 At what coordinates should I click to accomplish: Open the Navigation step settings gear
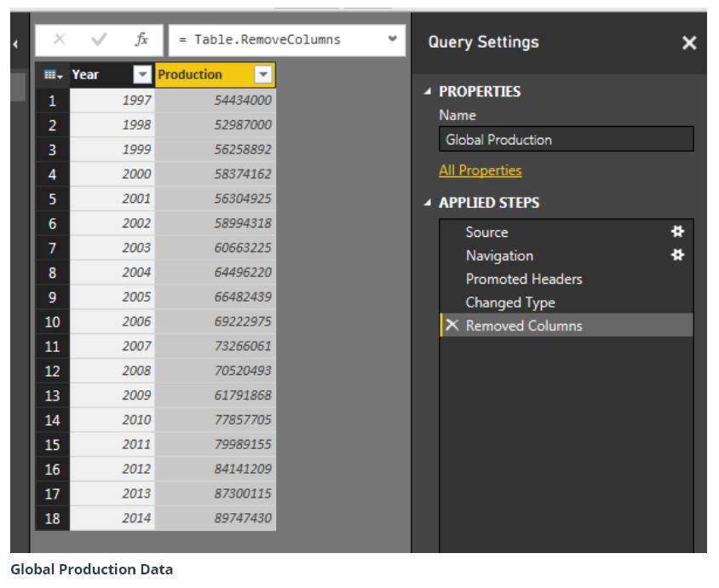click(678, 255)
